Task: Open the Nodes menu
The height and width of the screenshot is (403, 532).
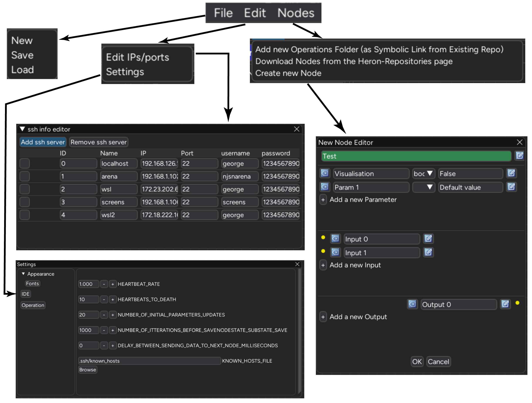Action: click(296, 13)
